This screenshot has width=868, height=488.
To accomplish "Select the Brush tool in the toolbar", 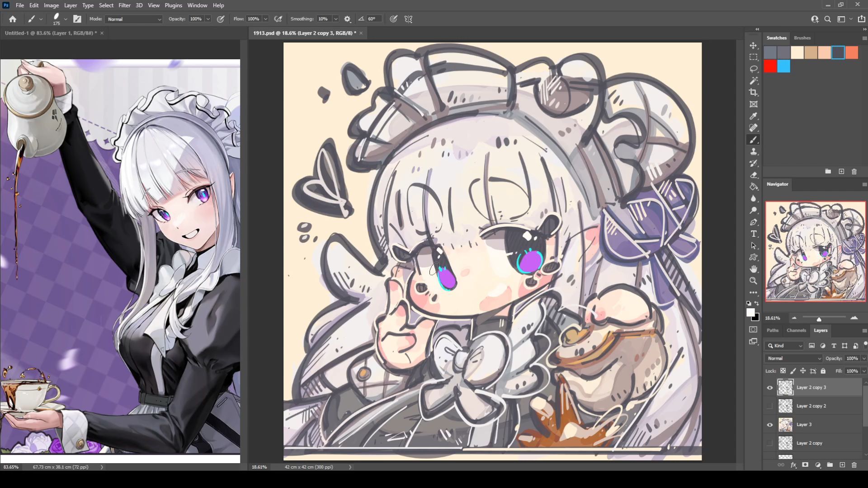I will coord(753,140).
